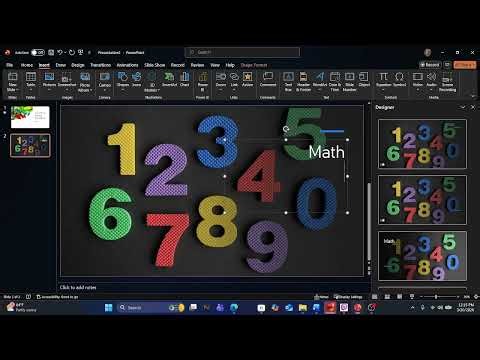Open Designer pane options dropdown
Screen dimensions: 480x360
(463, 107)
